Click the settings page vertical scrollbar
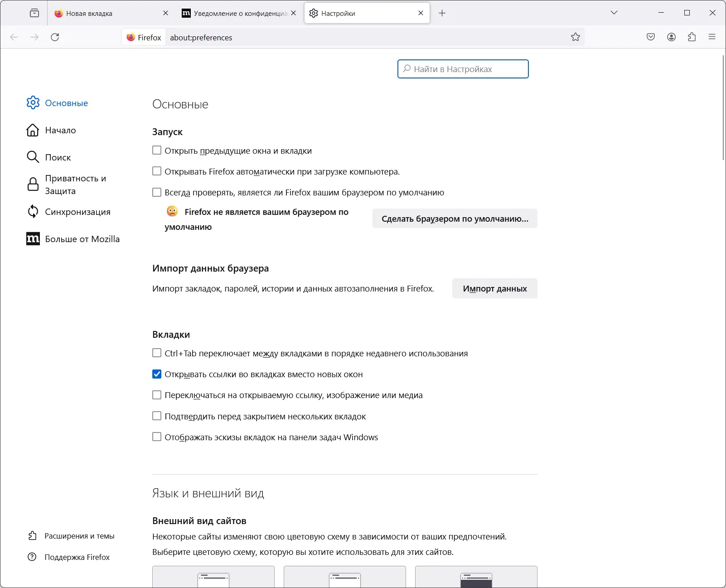726x588 pixels. 723,107
